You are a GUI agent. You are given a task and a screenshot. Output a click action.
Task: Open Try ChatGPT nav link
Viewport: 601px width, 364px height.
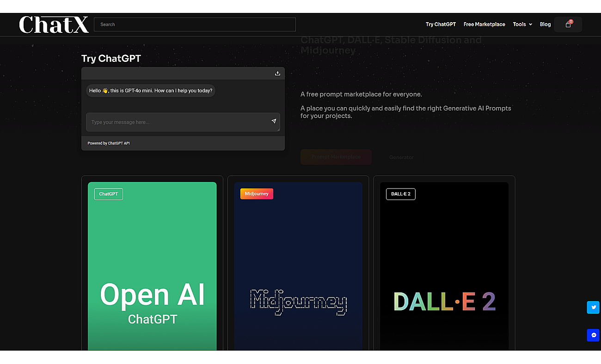click(x=441, y=24)
